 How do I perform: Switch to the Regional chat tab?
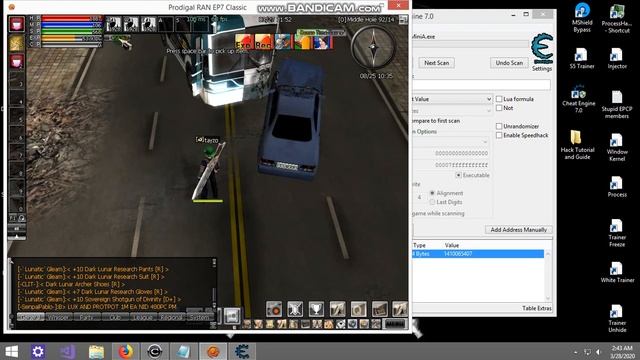pos(171,317)
